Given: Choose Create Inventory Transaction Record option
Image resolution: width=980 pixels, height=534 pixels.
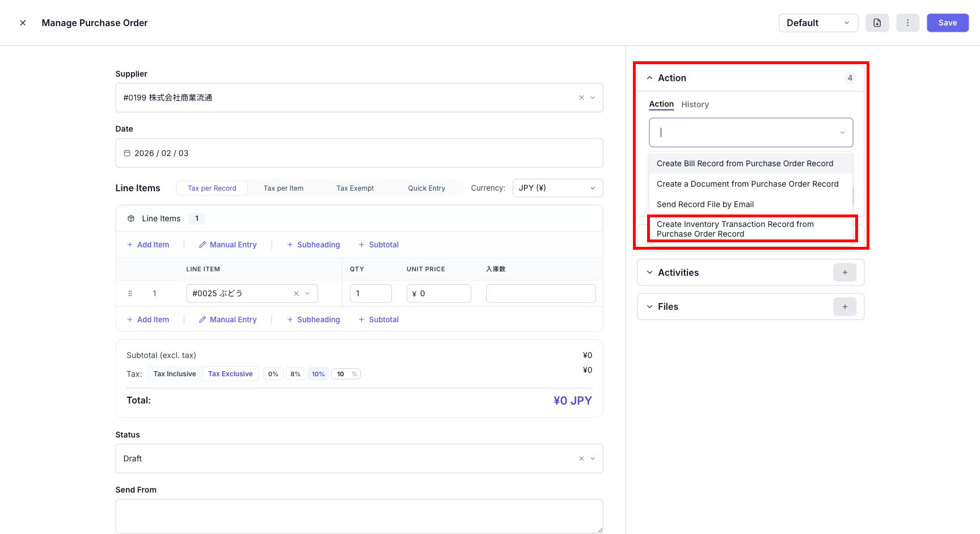Looking at the screenshot, I should [x=752, y=229].
